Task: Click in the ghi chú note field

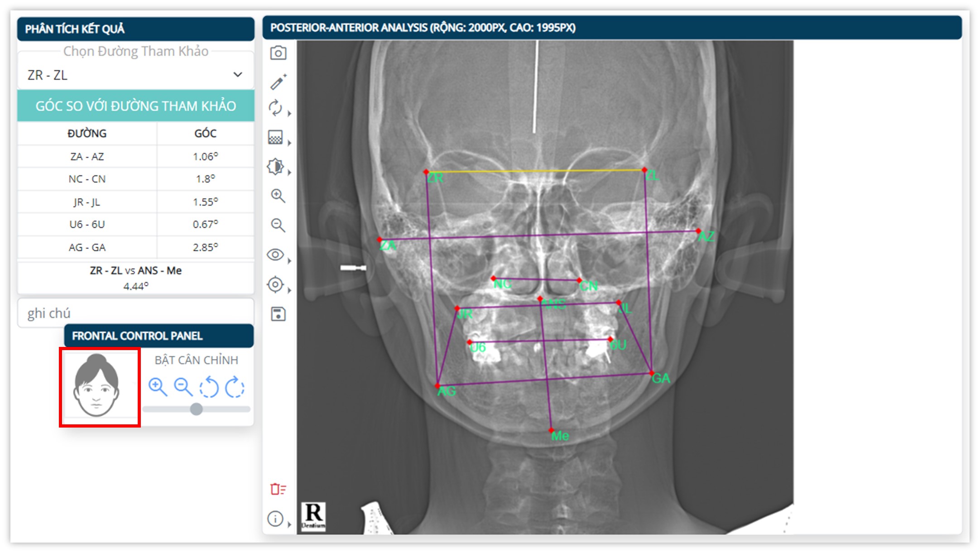Action: (135, 313)
